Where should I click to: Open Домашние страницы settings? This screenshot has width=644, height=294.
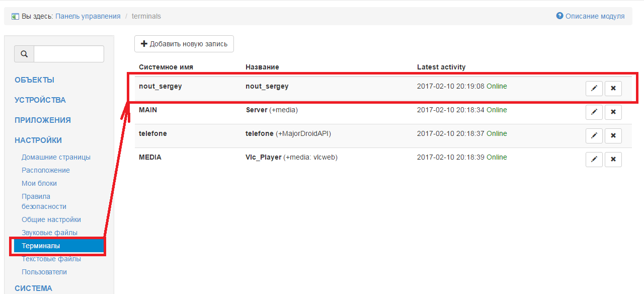coord(56,157)
